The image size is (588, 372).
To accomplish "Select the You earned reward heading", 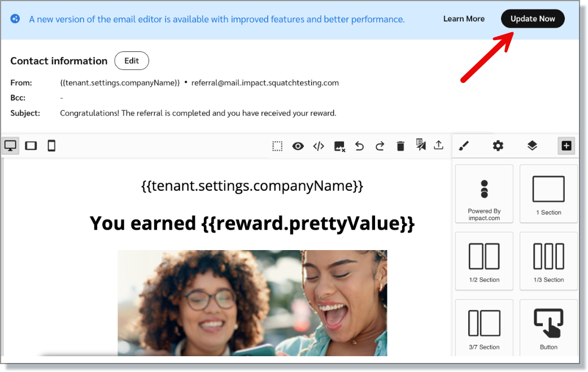I will (x=252, y=224).
